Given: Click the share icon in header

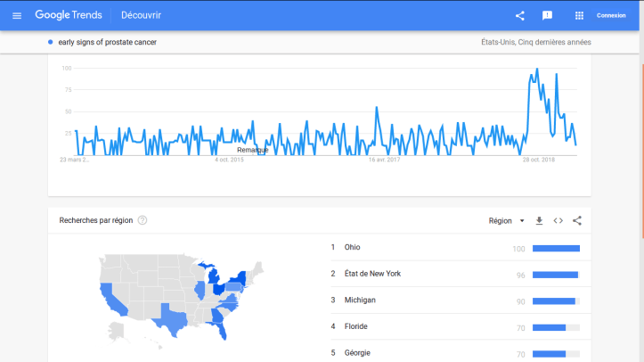Looking at the screenshot, I should coord(520,15).
